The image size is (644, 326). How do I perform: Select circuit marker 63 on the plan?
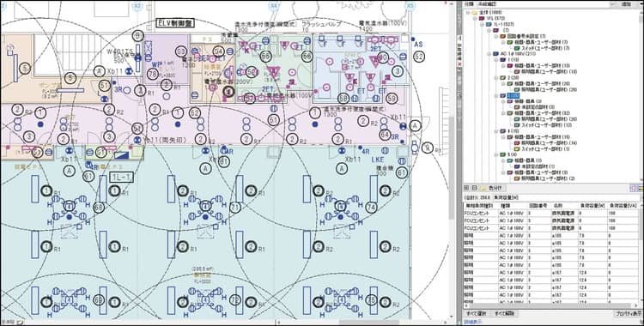pyautogui.click(x=180, y=51)
